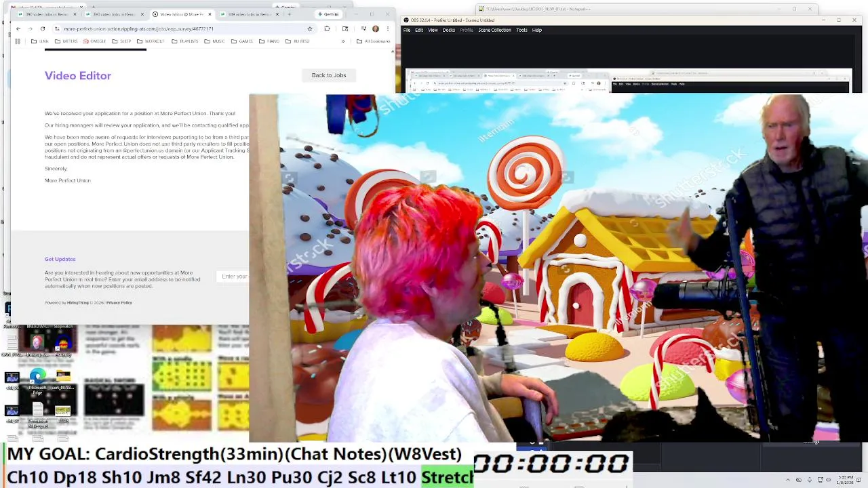This screenshot has width=868, height=488.
Task: Open the Chrome extensions puzzle icon
Action: (x=327, y=29)
